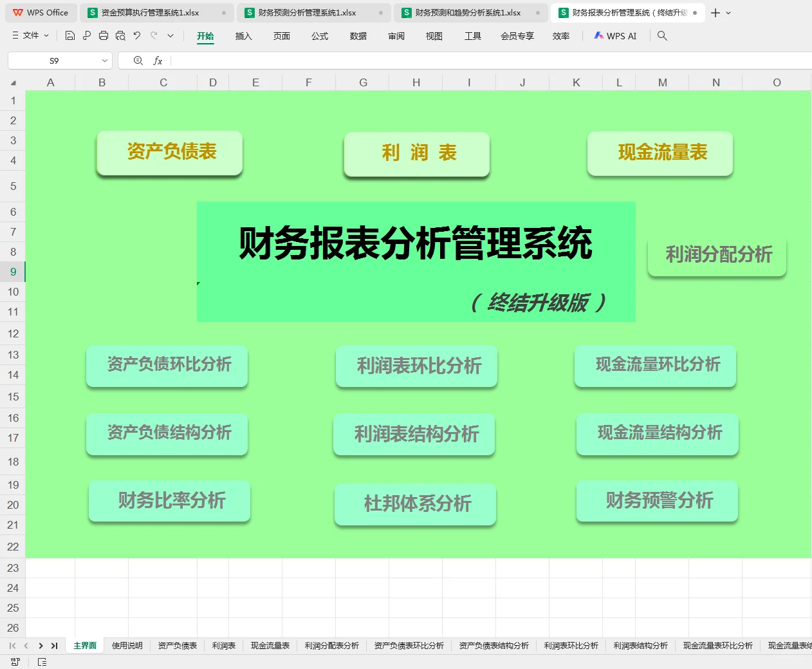812x669 pixels.
Task: Click the Save icon in quick toolbar
Action: pos(70,36)
